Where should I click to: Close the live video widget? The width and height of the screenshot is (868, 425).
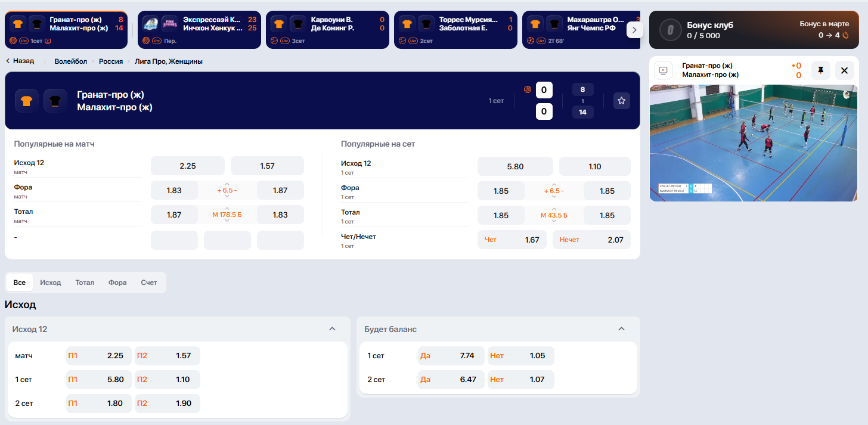point(844,70)
